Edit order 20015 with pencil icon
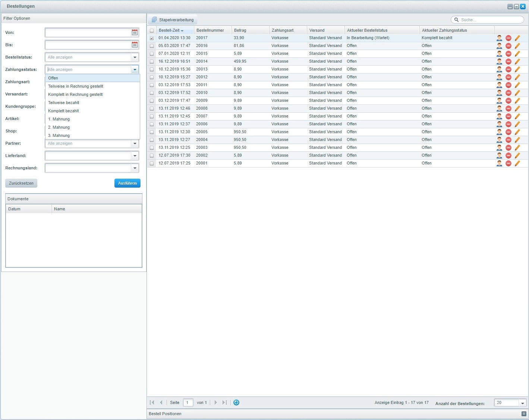Image resolution: width=529 pixels, height=420 pixels. coord(517,54)
